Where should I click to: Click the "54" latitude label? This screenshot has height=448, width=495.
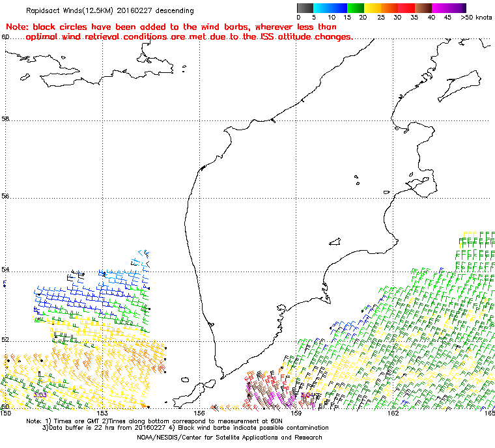(5, 270)
